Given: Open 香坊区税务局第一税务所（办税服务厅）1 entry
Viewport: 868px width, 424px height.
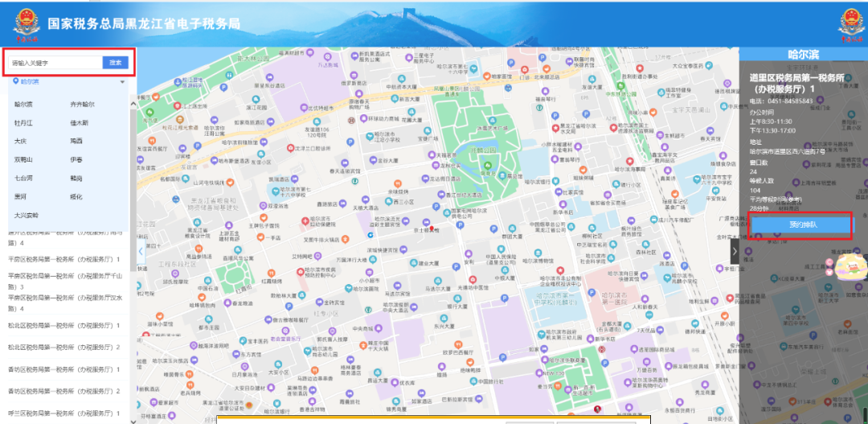Looking at the screenshot, I should tap(63, 369).
